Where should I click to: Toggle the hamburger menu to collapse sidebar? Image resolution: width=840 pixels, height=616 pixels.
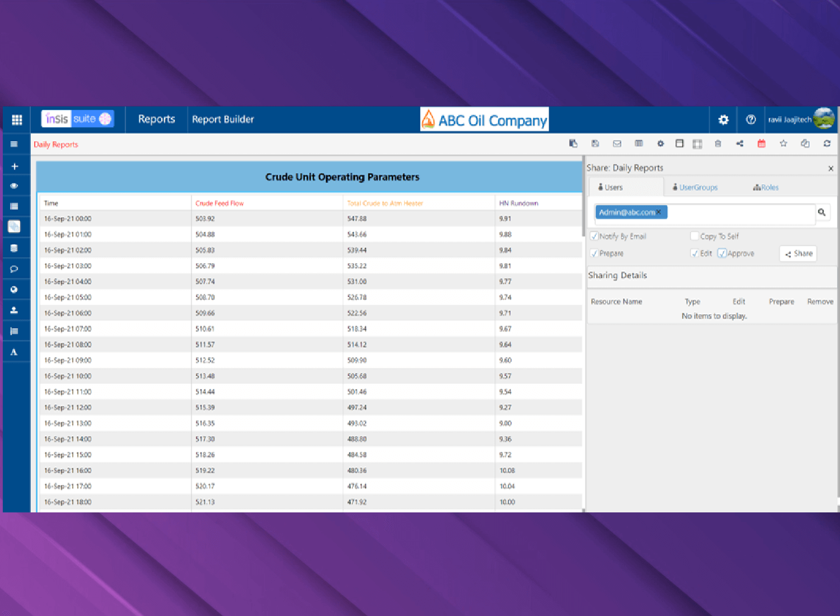(15, 144)
